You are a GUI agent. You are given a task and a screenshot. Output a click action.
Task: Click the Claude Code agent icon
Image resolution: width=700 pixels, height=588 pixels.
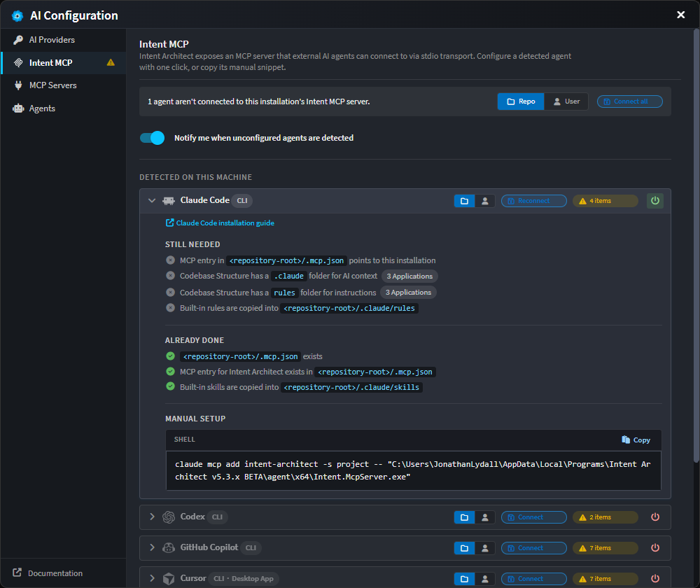point(169,201)
